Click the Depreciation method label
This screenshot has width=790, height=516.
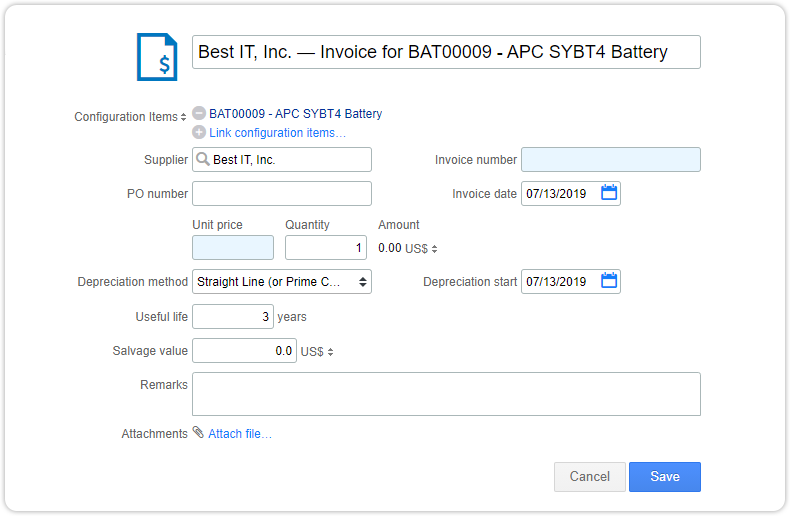point(133,282)
